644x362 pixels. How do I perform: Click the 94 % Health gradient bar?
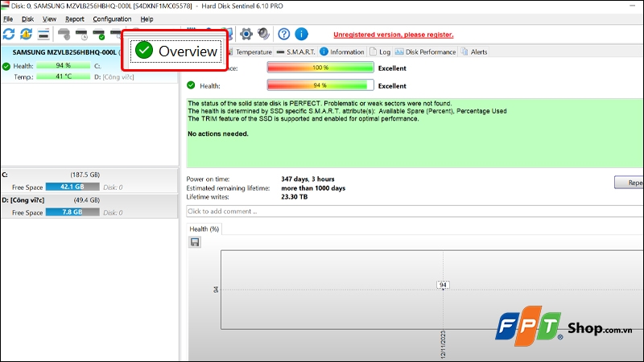pyautogui.click(x=320, y=85)
